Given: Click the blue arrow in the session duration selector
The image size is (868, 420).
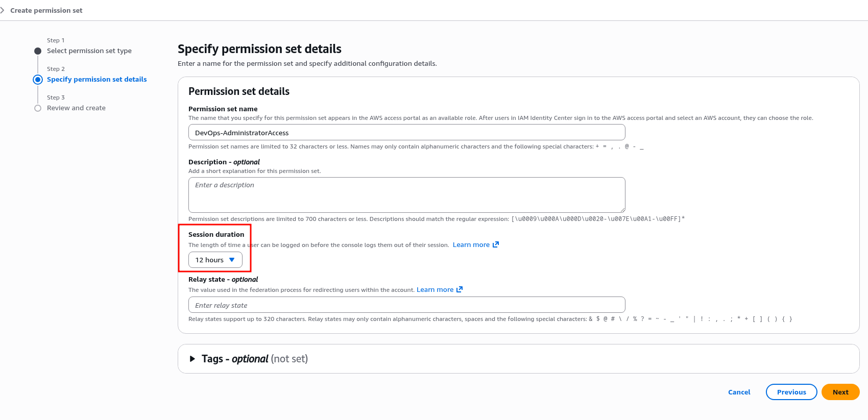Looking at the screenshot, I should [232, 260].
